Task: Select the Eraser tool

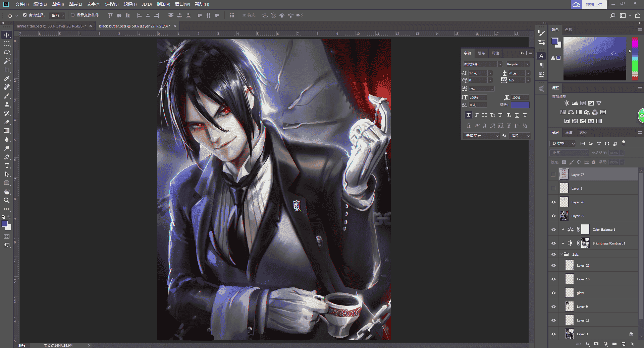Action: pyautogui.click(x=7, y=122)
